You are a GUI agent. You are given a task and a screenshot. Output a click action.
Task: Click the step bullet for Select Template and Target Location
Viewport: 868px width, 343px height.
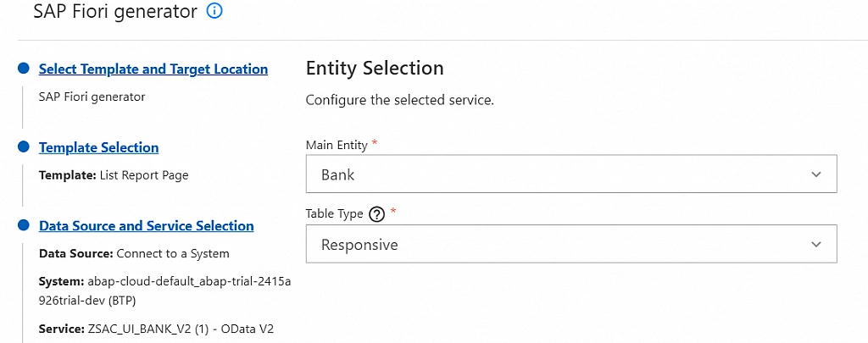click(x=24, y=69)
